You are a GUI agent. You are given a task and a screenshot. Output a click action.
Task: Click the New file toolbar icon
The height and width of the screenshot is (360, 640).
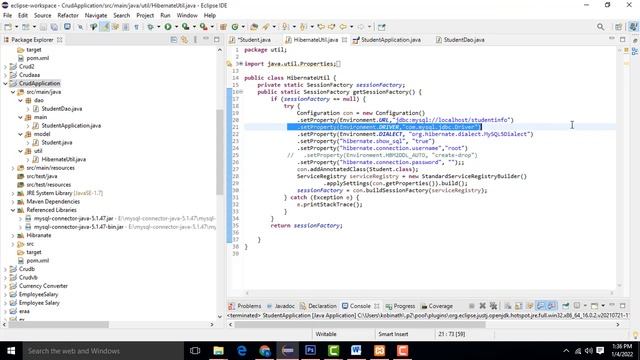pos(8,27)
